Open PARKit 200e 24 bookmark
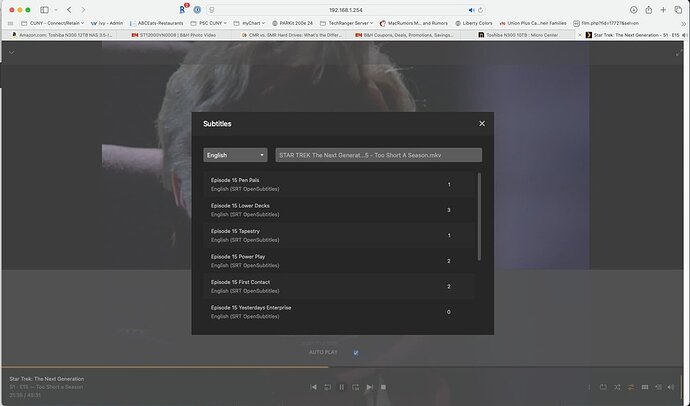Viewport: 690px width, 406px height. point(292,23)
